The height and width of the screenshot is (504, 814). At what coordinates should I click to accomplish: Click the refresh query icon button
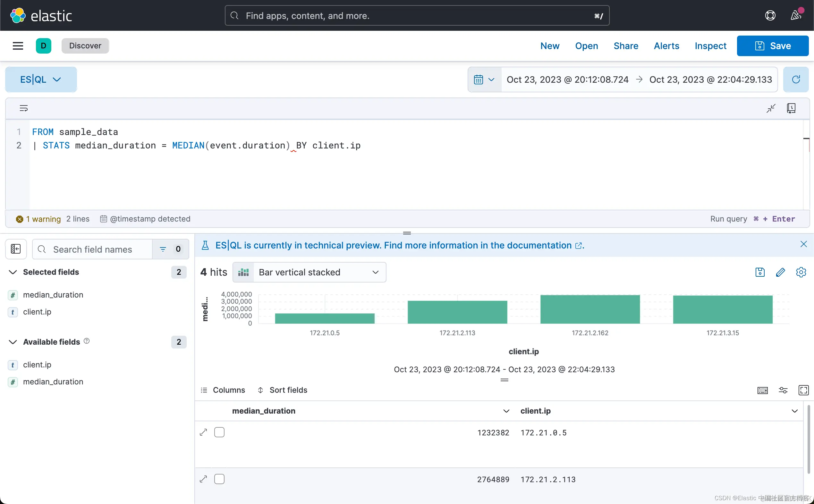point(796,79)
